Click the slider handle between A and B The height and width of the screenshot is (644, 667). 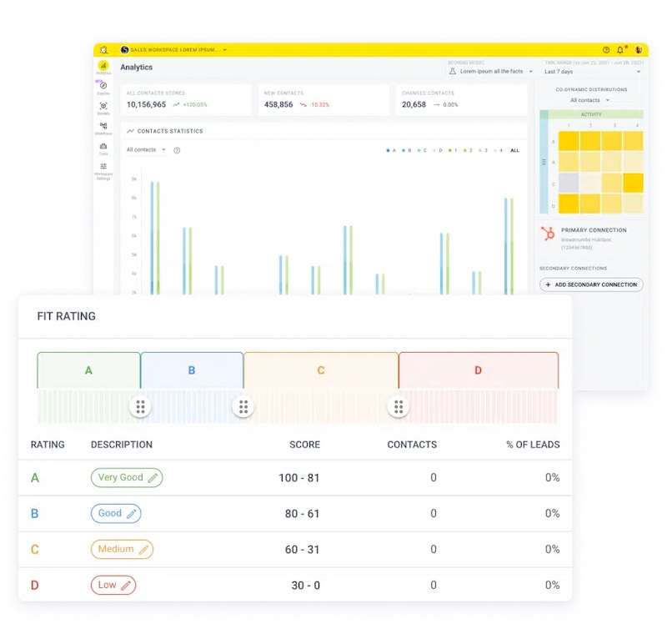[x=140, y=407]
